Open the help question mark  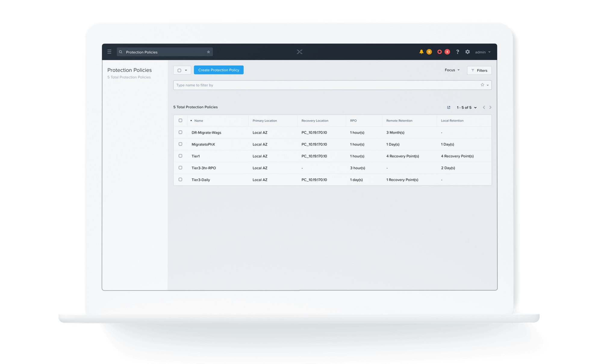[457, 52]
